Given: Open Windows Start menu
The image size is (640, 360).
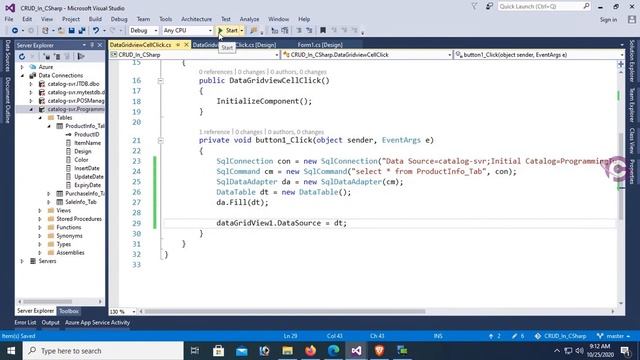Looking at the screenshot, I should click(11, 351).
